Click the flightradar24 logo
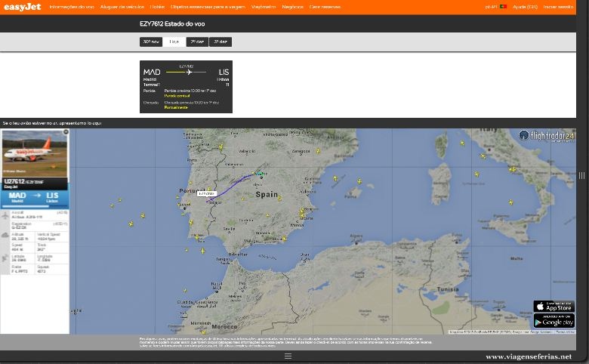 click(547, 136)
